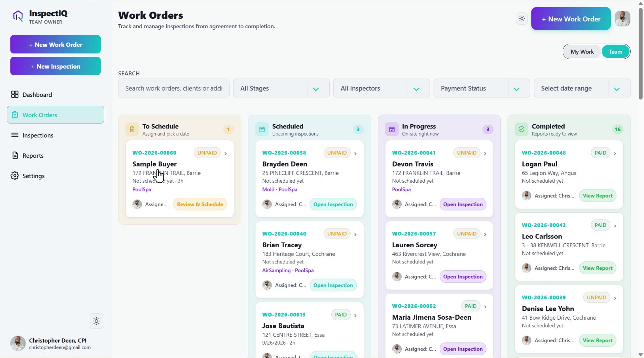Open chevron on WO-2026-00041 card
644x358 pixels.
485,153
